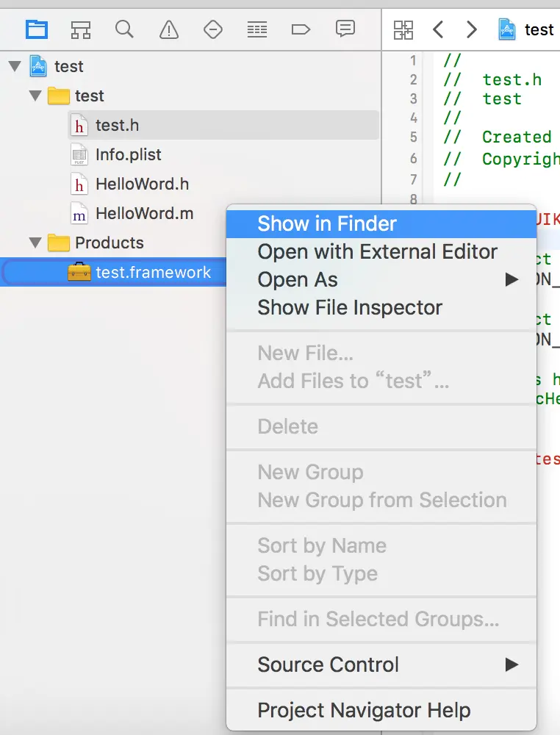The image size is (560, 735).
Task: Expand the Open As submenu
Action: point(298,279)
